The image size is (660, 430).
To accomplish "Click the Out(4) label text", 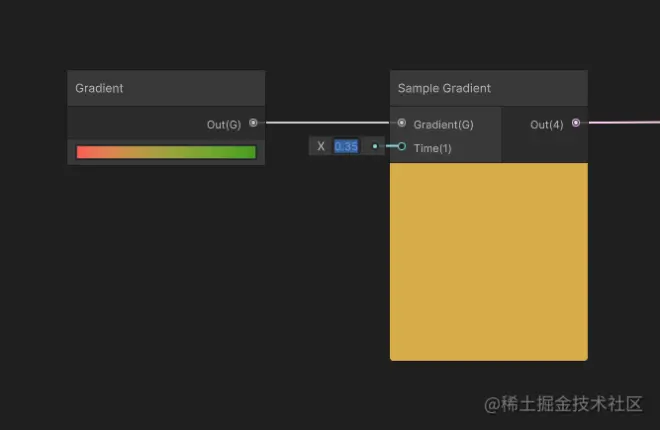I will 546,125.
